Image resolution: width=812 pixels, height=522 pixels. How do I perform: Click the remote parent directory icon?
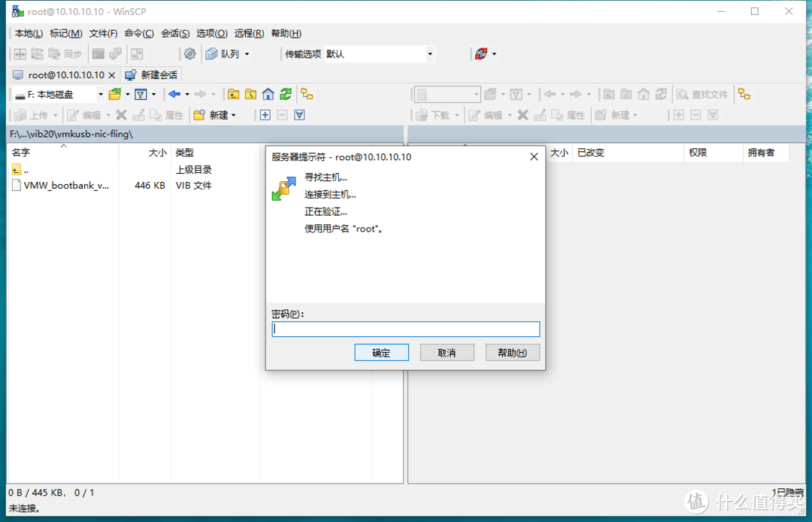coord(609,94)
